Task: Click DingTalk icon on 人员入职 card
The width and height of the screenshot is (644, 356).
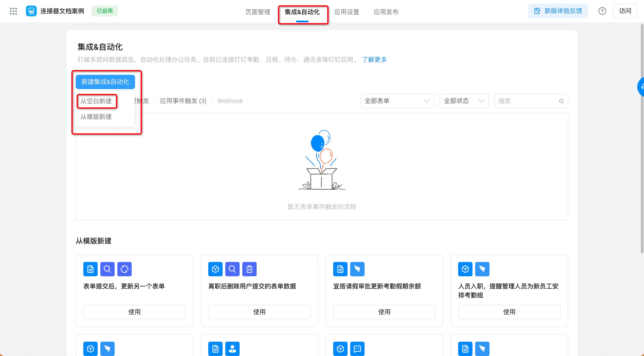Action: point(483,269)
